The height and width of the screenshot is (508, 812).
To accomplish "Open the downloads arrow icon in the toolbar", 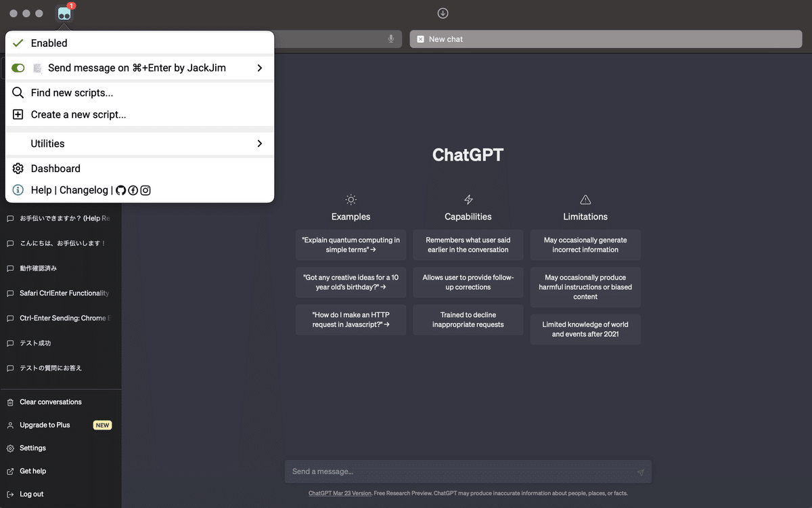I will (x=443, y=13).
